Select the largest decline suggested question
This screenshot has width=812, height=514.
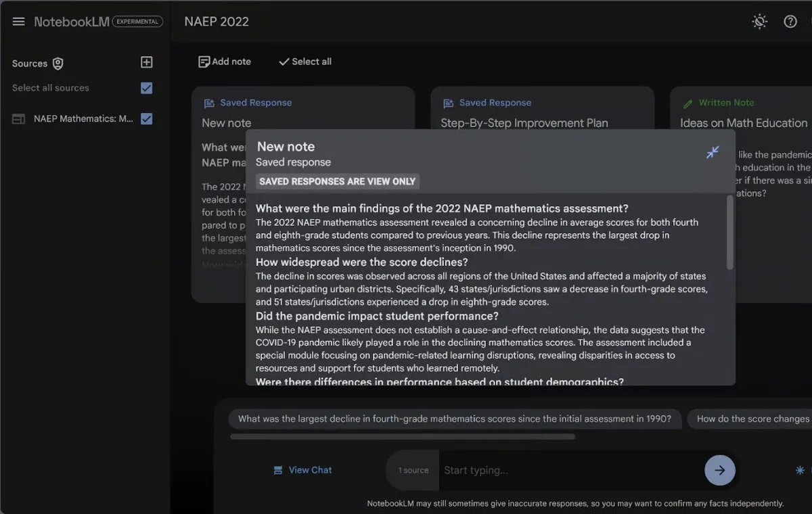(454, 419)
